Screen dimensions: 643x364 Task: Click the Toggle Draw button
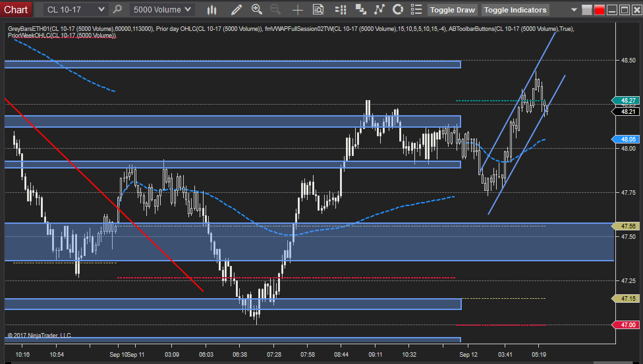[x=453, y=10]
